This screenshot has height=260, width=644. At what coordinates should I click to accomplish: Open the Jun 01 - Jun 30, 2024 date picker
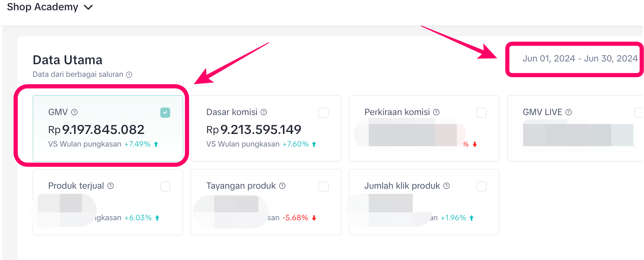[x=580, y=59]
